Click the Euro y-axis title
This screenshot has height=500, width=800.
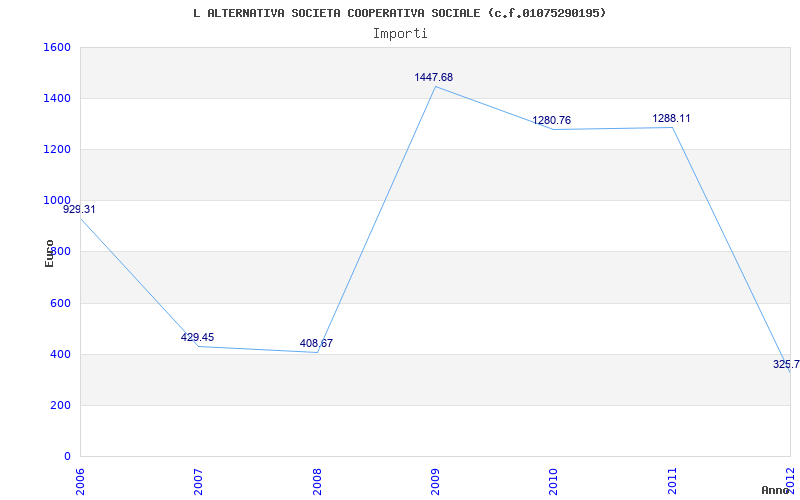tap(49, 253)
